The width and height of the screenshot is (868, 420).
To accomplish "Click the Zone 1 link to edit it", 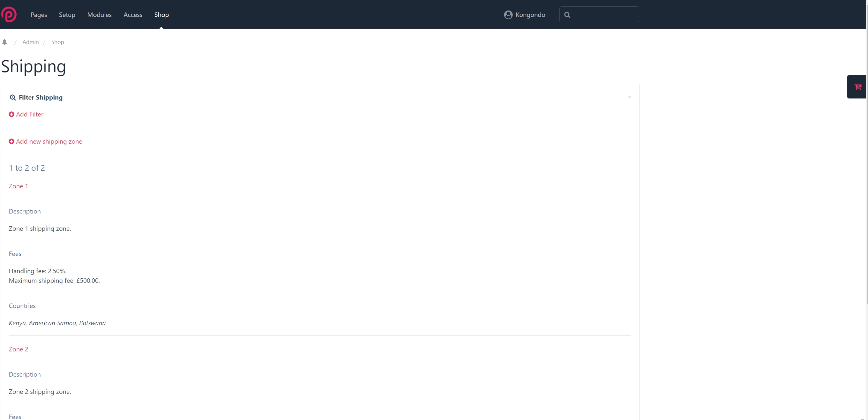I will pos(18,186).
